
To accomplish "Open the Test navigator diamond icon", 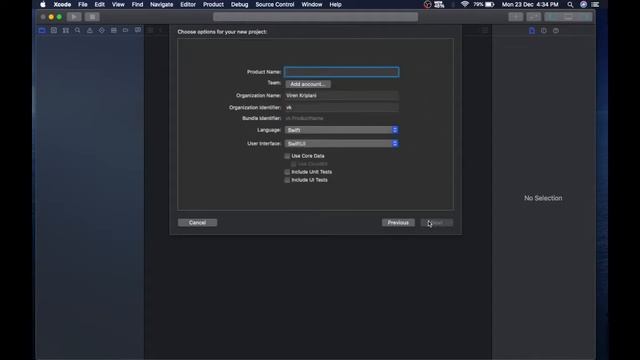I will pos(102,31).
